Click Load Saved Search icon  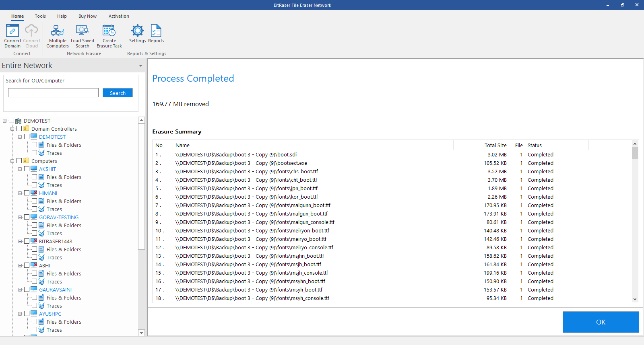click(x=83, y=31)
